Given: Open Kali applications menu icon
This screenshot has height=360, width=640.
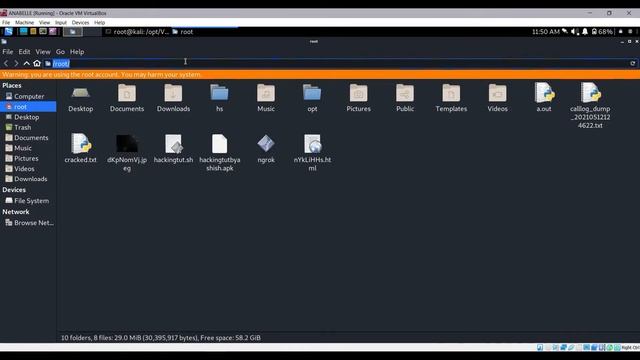Looking at the screenshot, I should (x=9, y=31).
